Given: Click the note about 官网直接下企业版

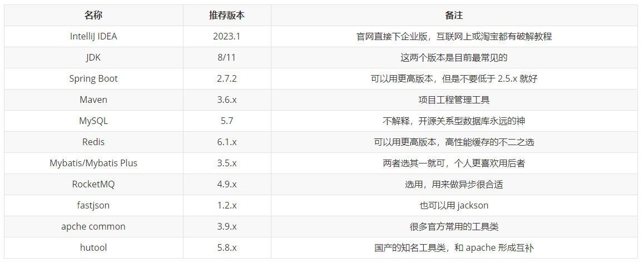Looking at the screenshot, I should click(x=454, y=36).
